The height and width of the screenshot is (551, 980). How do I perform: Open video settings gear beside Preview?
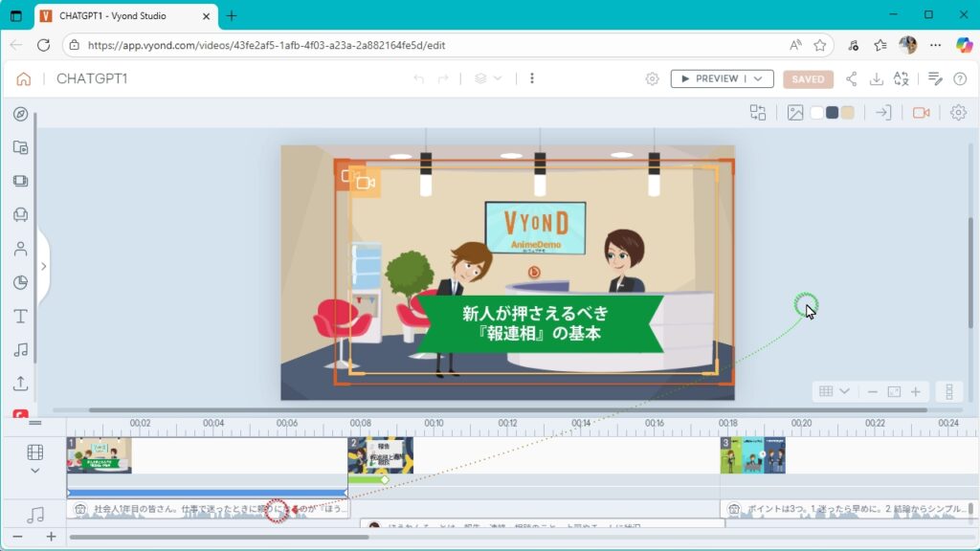click(x=652, y=78)
